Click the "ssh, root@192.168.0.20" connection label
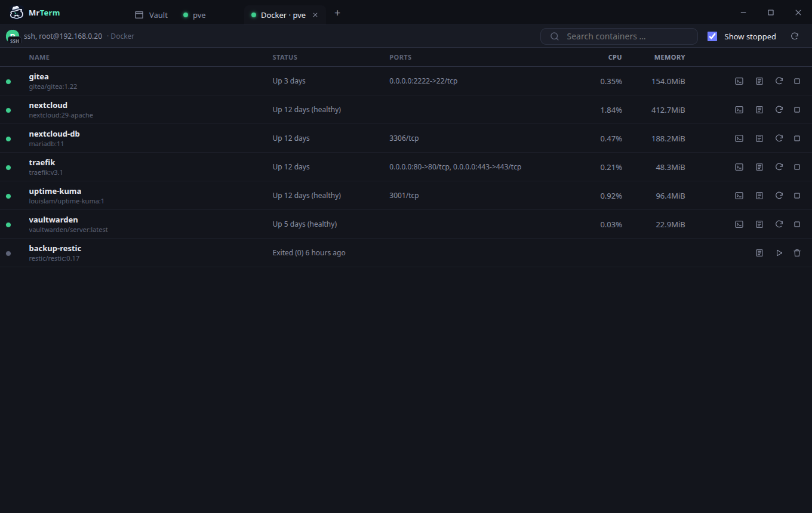Image resolution: width=812 pixels, height=513 pixels. coord(63,36)
